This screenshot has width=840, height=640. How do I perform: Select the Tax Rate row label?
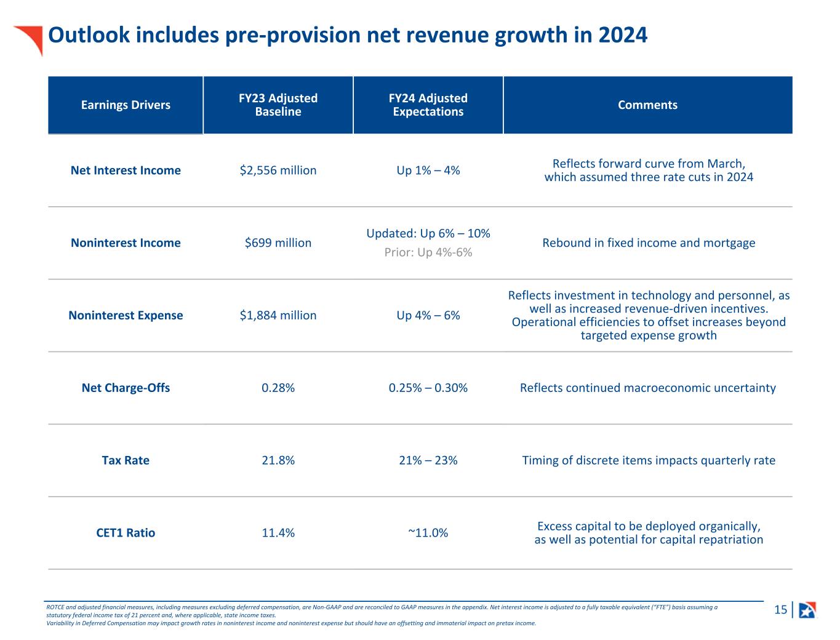(x=126, y=461)
